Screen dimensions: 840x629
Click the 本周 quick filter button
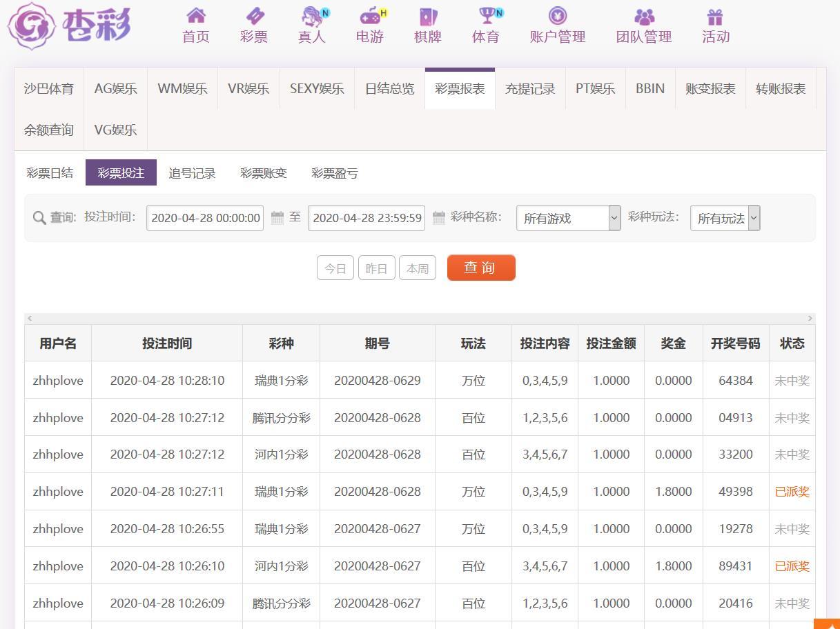pyautogui.click(x=418, y=268)
